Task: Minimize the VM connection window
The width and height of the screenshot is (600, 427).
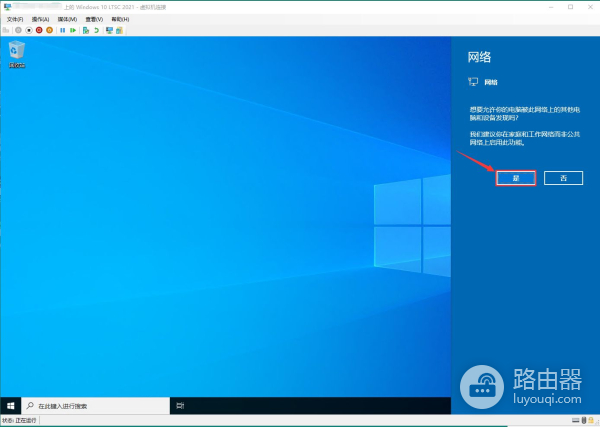Action: point(551,7)
